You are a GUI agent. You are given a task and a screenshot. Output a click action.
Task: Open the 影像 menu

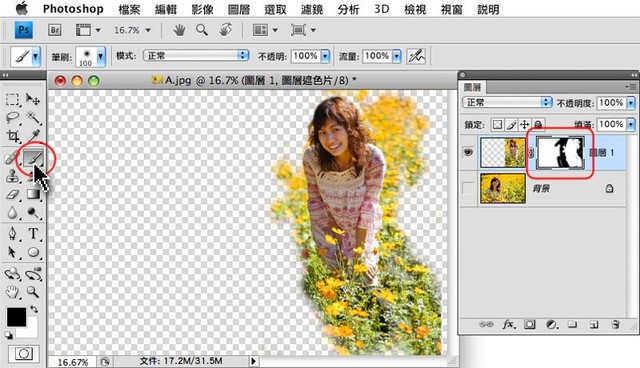pos(202,9)
